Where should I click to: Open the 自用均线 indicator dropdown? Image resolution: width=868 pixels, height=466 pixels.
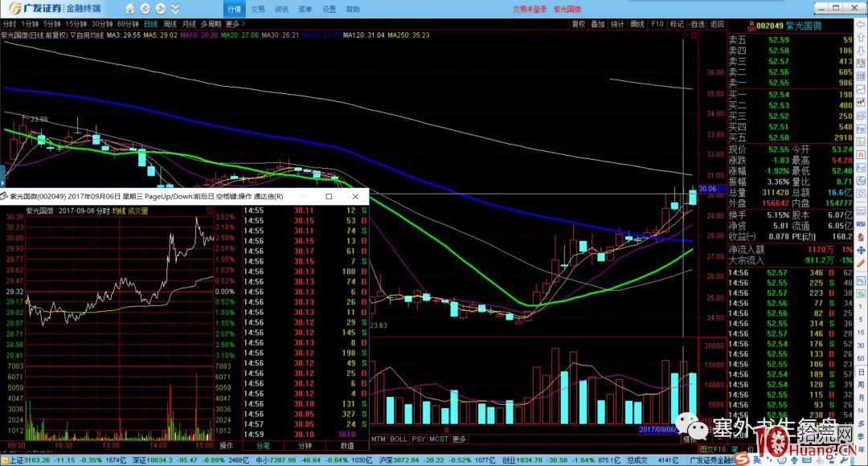[88, 35]
